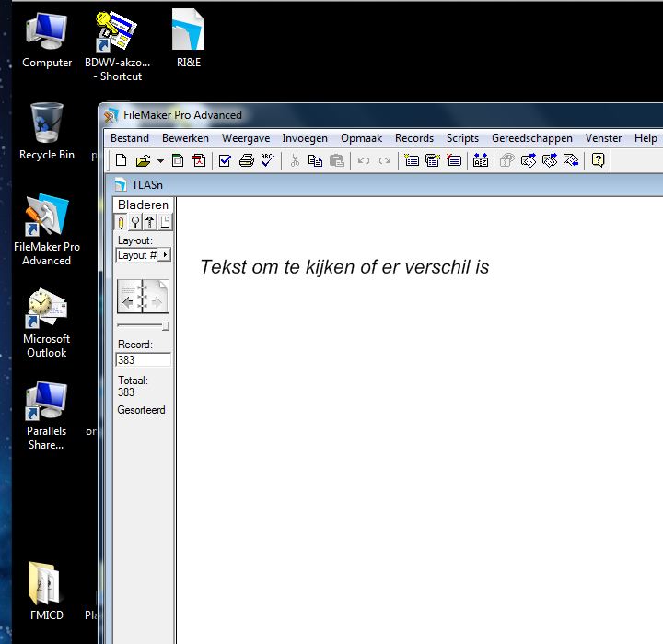Screen dimensions: 663x644
Task: Click the TLASn document window title
Action: (x=147, y=185)
